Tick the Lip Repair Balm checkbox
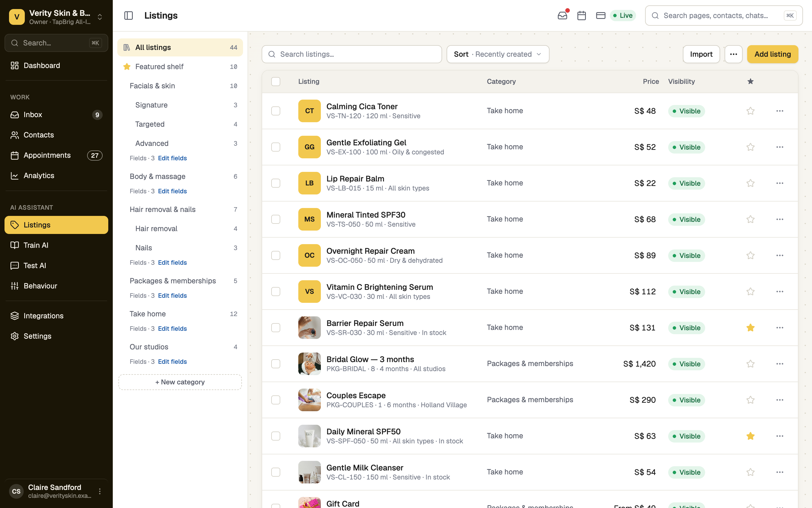 tap(275, 183)
